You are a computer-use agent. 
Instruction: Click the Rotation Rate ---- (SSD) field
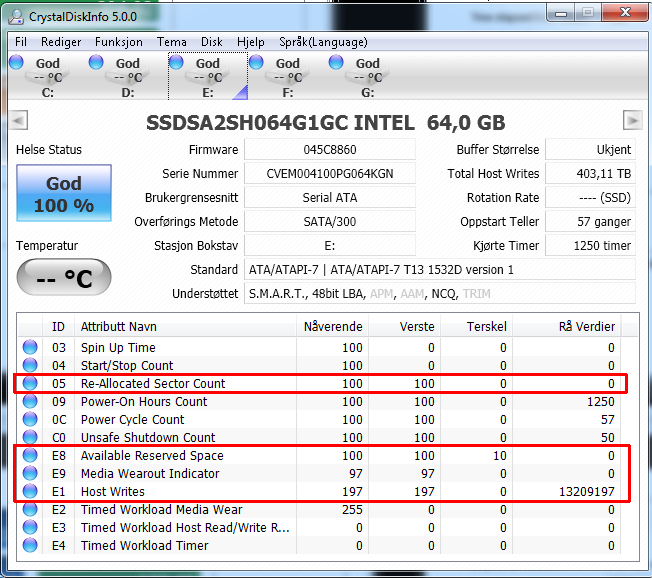tap(590, 198)
